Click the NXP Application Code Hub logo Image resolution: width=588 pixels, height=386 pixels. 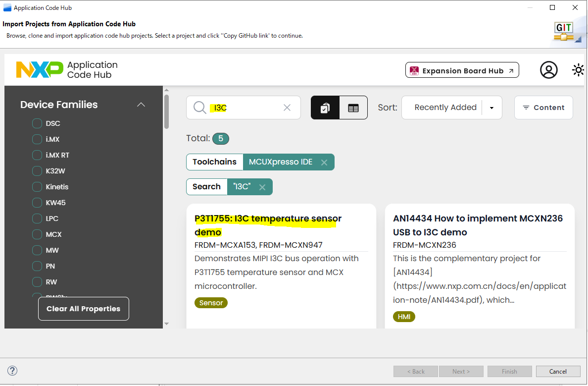[x=67, y=70]
